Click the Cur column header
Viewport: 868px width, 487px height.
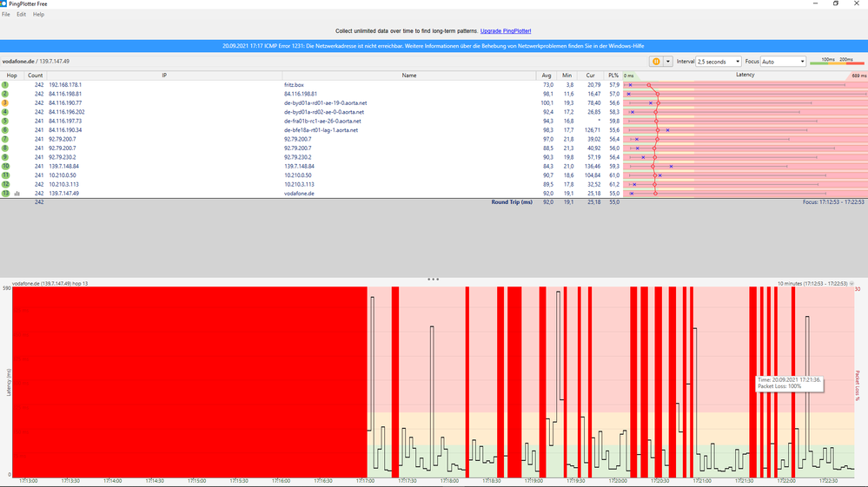(x=590, y=76)
